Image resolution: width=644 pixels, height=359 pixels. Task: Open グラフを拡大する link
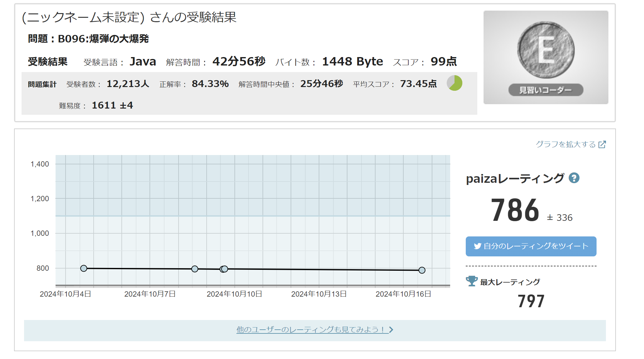click(566, 144)
